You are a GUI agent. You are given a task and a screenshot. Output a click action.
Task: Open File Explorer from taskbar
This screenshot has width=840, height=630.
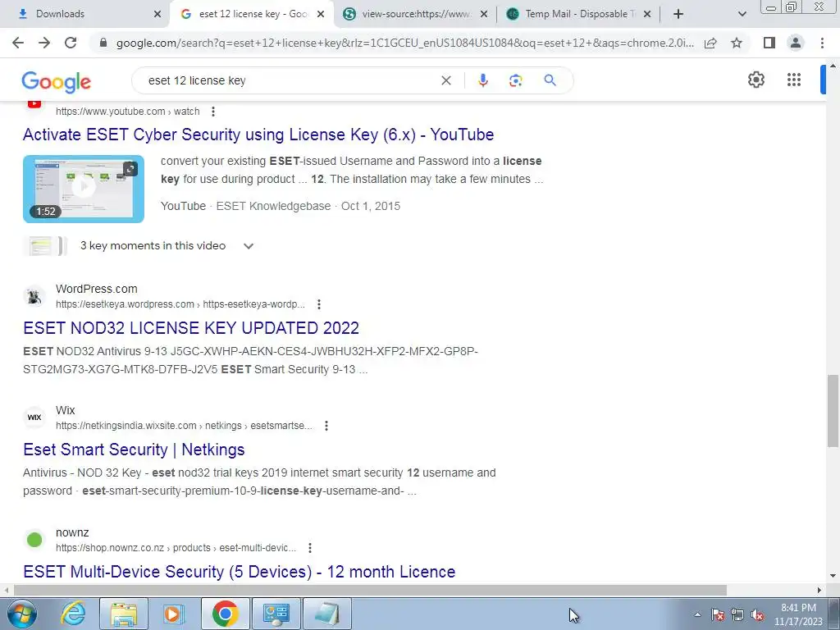click(124, 614)
